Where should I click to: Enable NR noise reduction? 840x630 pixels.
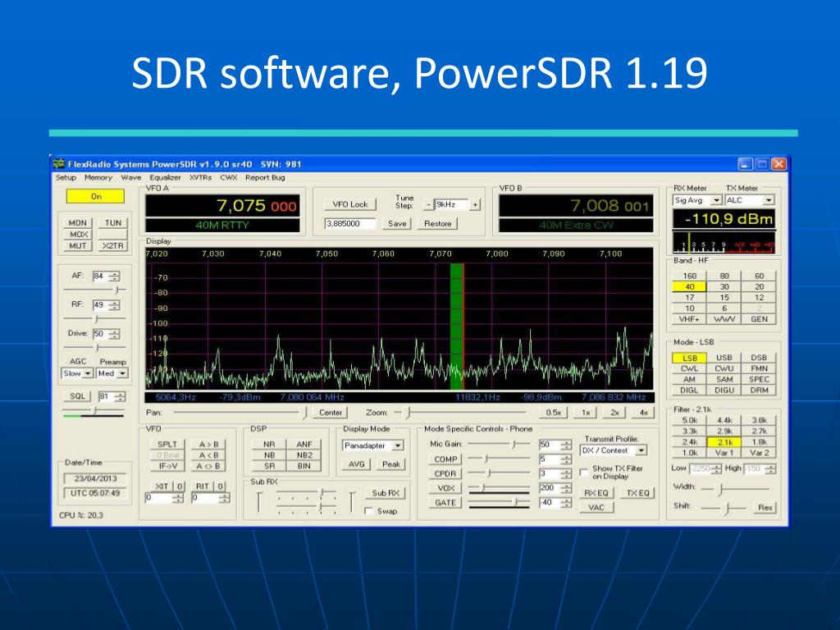click(269, 444)
